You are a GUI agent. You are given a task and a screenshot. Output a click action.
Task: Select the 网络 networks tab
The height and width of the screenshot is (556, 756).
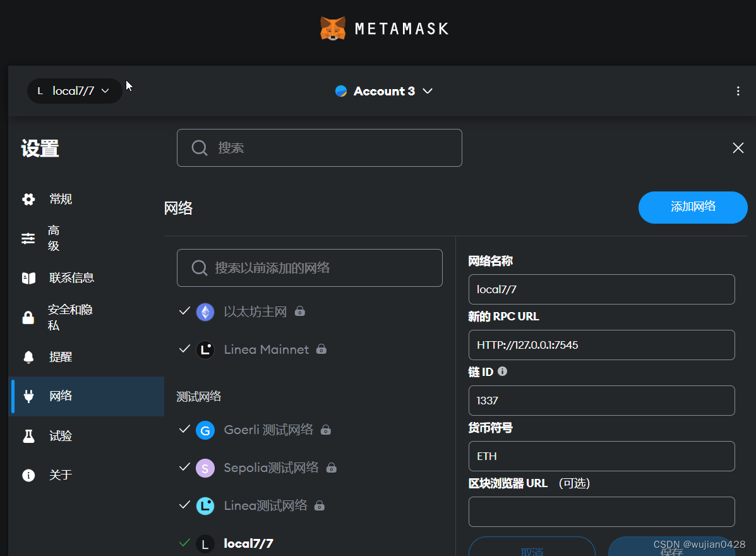[87, 396]
